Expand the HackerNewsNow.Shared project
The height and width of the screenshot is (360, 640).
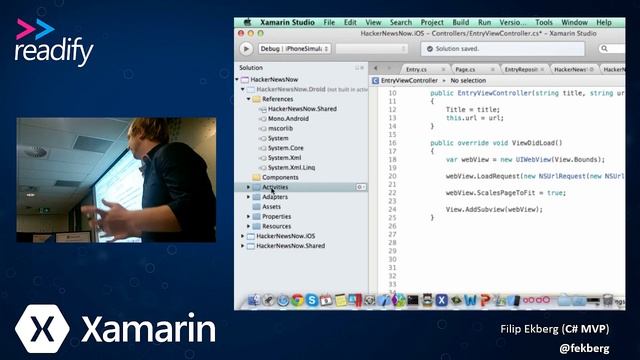point(243,246)
